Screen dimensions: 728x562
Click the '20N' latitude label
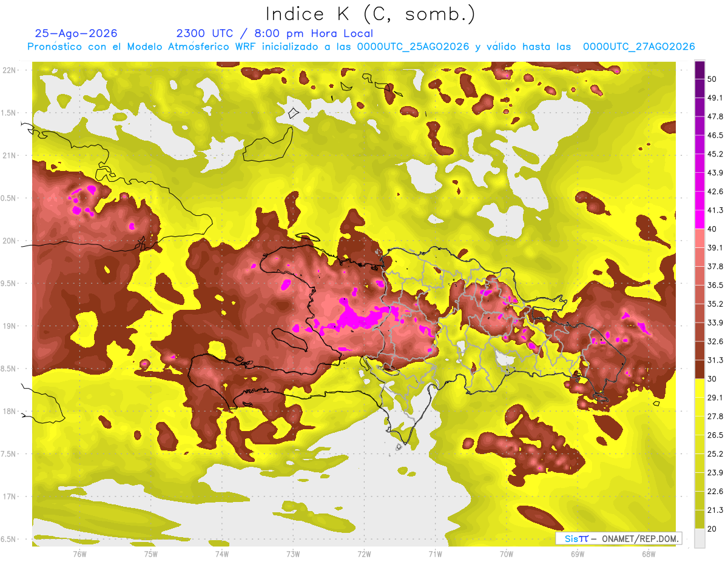click(x=10, y=241)
